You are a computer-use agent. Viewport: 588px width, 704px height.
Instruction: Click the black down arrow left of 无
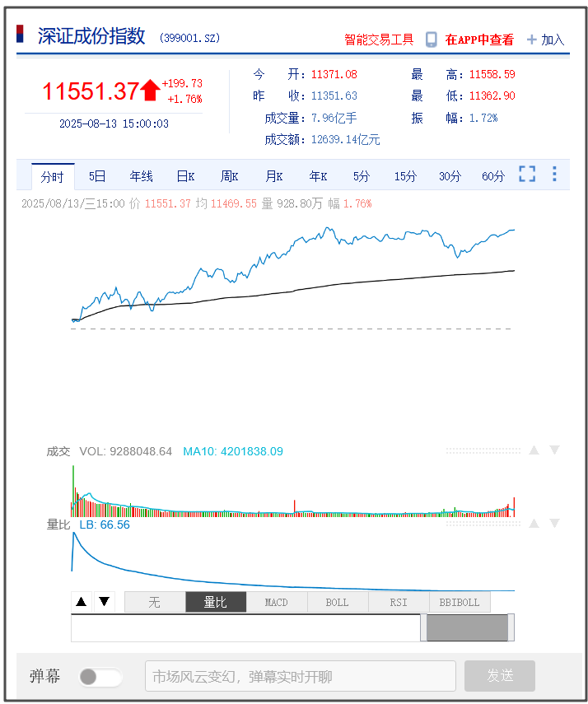[x=104, y=602]
